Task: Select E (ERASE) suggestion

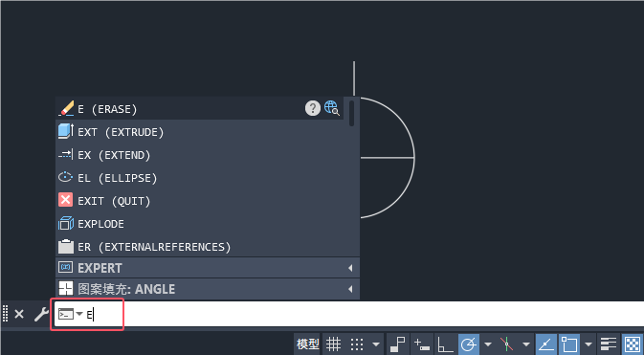Action: [x=200, y=108]
